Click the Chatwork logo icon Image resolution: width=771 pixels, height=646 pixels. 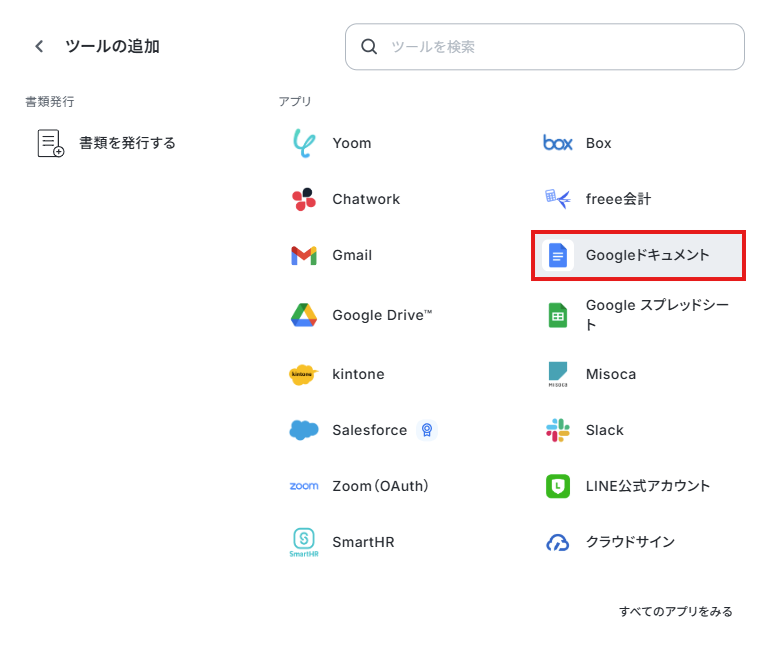pyautogui.click(x=304, y=199)
